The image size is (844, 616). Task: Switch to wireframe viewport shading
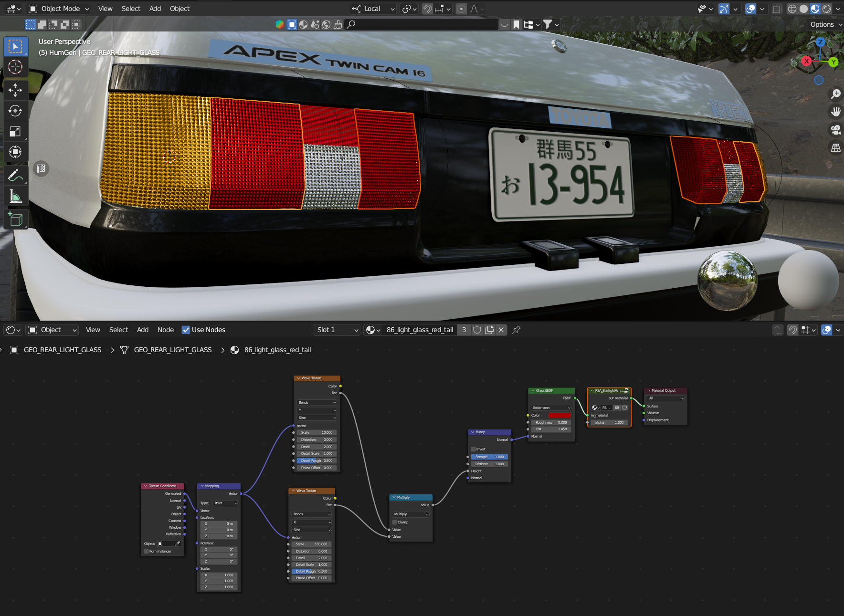[792, 9]
